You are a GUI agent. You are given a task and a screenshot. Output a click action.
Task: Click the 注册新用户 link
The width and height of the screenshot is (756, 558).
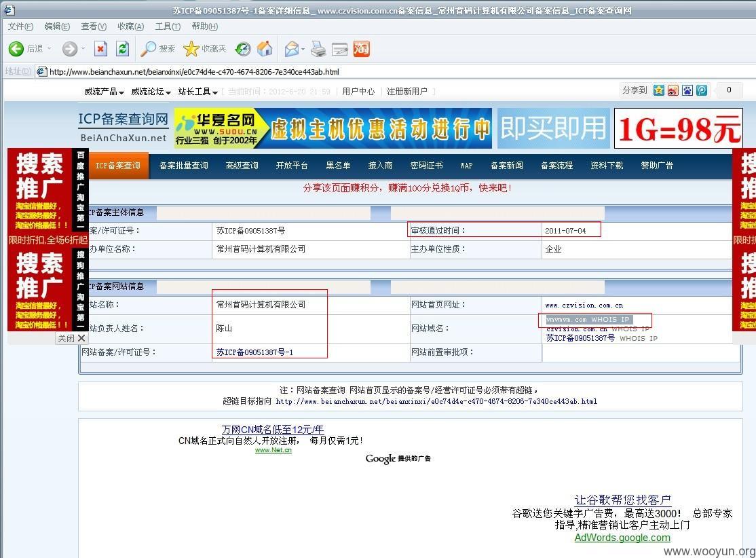click(x=407, y=92)
